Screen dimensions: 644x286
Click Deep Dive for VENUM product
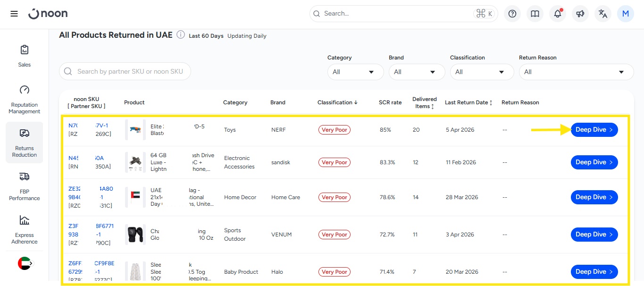pos(594,235)
